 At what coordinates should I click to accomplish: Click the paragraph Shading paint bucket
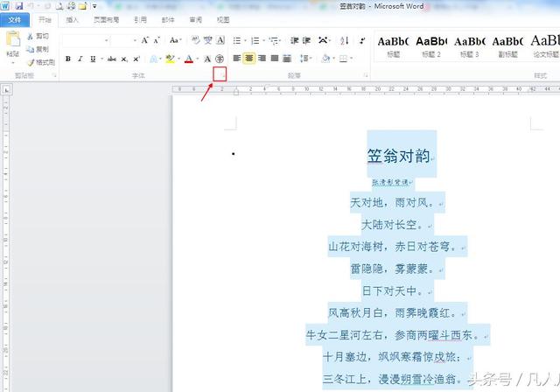(325, 59)
